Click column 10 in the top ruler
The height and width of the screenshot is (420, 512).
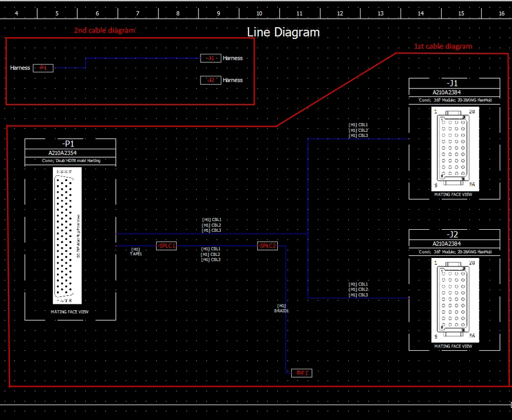(x=259, y=13)
